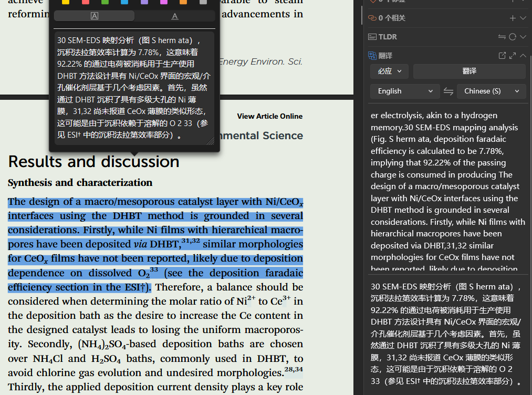
Task: Pick the green highlight color swatch
Action: tap(105, 2)
